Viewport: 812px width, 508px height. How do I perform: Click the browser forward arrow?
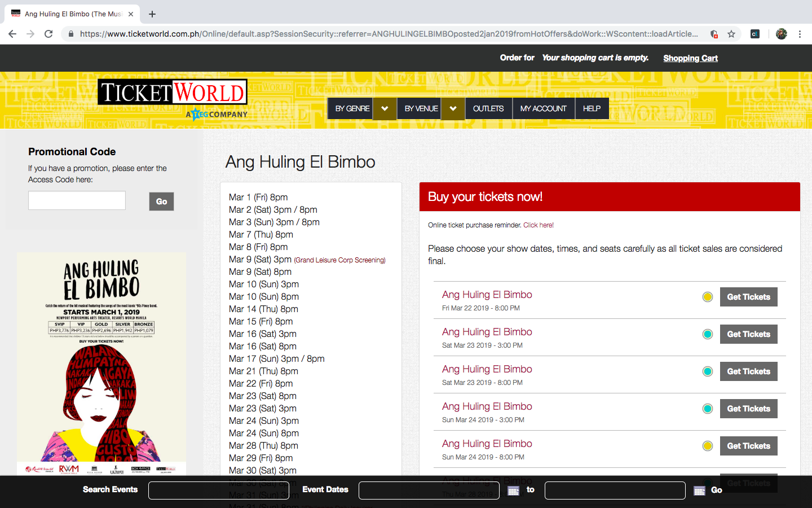tap(30, 34)
